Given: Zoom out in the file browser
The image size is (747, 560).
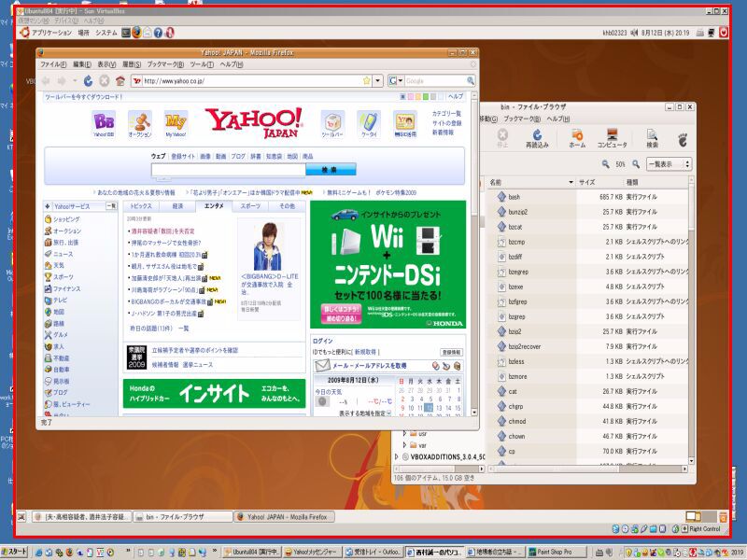Looking at the screenshot, I should (x=605, y=164).
